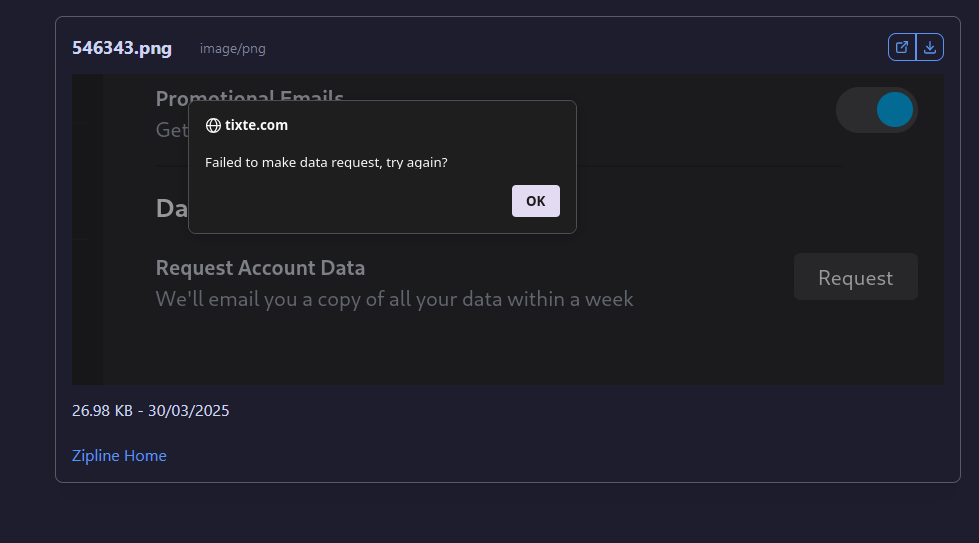Click the 'We'll email you a copy' description
Viewport: 979px width, 543px height.
click(x=394, y=299)
